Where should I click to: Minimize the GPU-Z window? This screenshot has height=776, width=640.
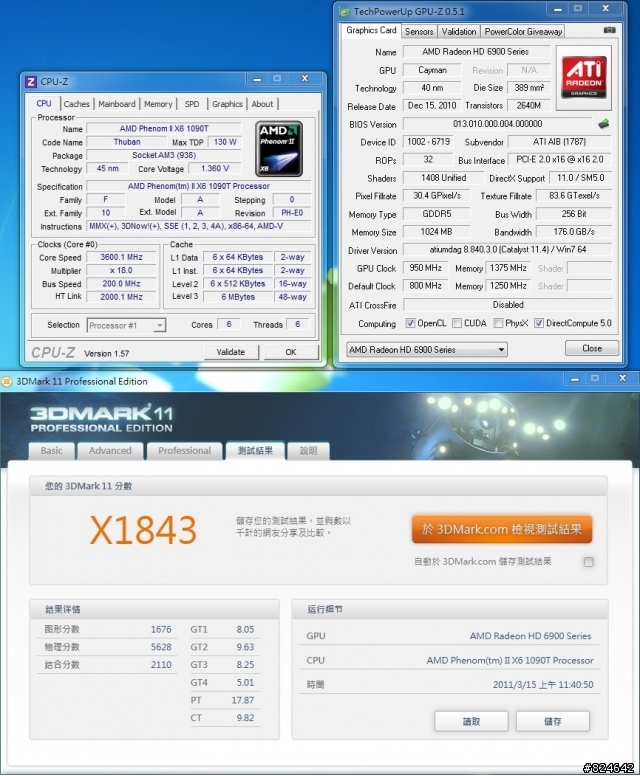558,9
